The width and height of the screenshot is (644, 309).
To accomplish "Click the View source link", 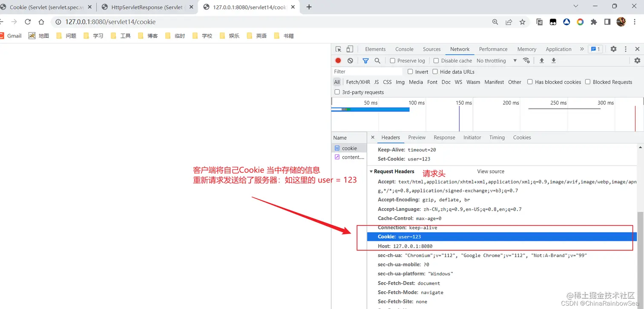I will (491, 171).
